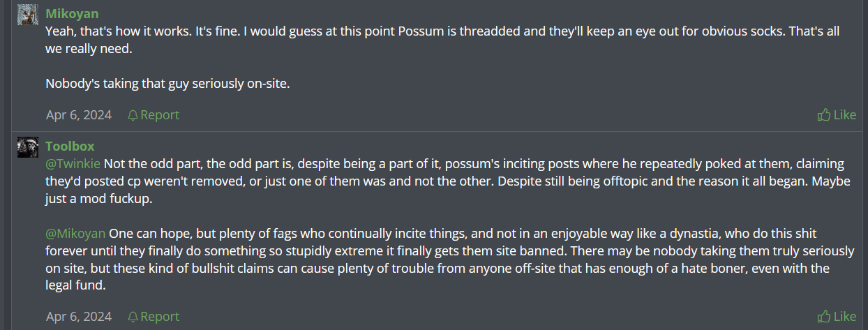Click the Report text under Toolbox's post
The width and height of the screenshot is (868, 330).
click(160, 317)
